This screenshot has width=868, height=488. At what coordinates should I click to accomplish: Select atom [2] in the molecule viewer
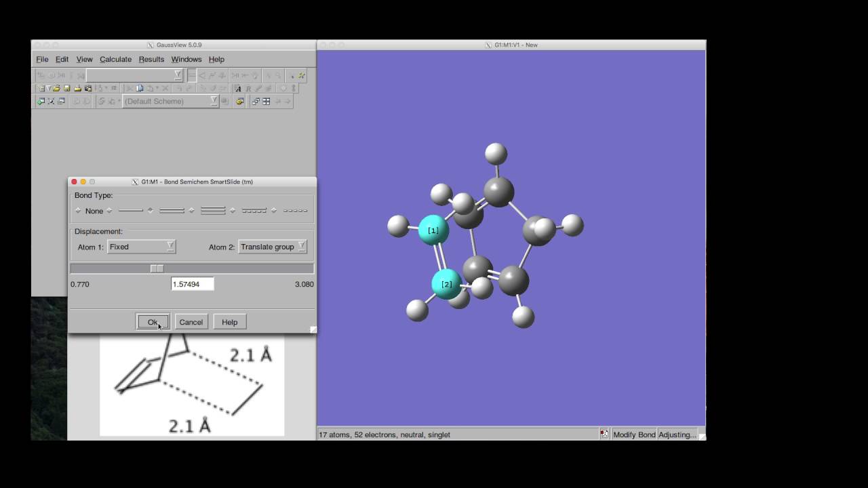coord(446,284)
